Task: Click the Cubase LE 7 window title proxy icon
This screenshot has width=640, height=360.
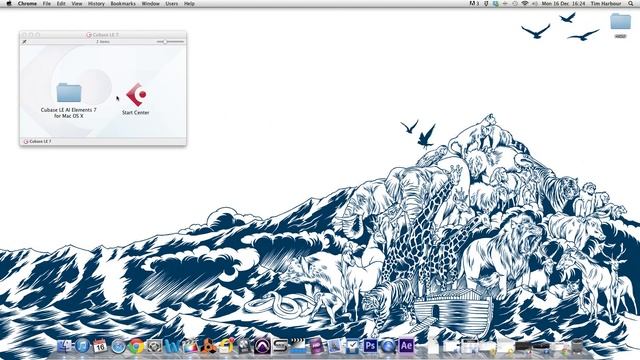Action: [89, 35]
